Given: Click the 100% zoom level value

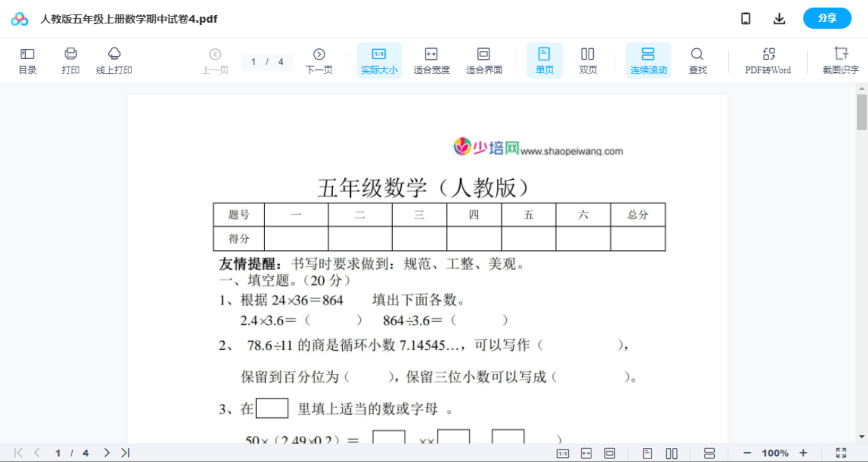Looking at the screenshot, I should click(775, 453).
